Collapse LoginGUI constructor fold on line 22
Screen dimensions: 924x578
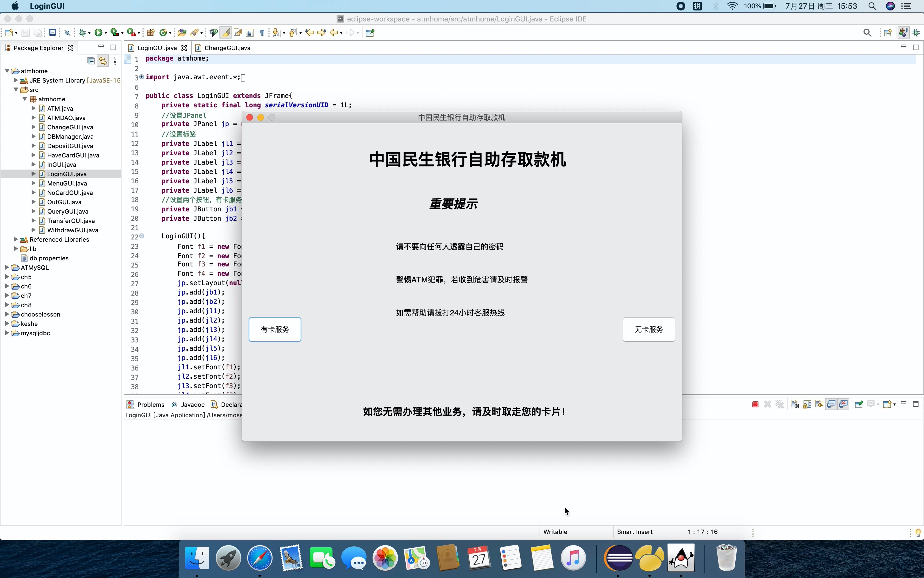pyautogui.click(x=142, y=236)
